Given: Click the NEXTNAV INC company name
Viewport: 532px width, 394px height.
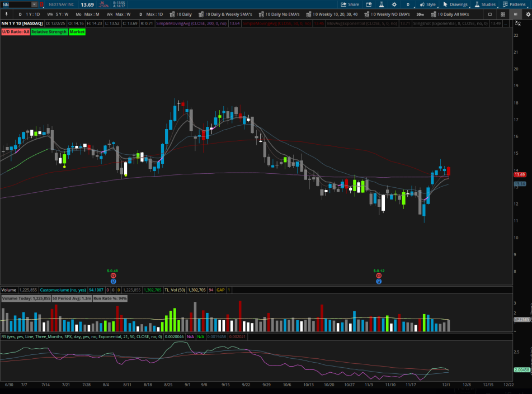Looking at the screenshot, I should (x=62, y=4).
